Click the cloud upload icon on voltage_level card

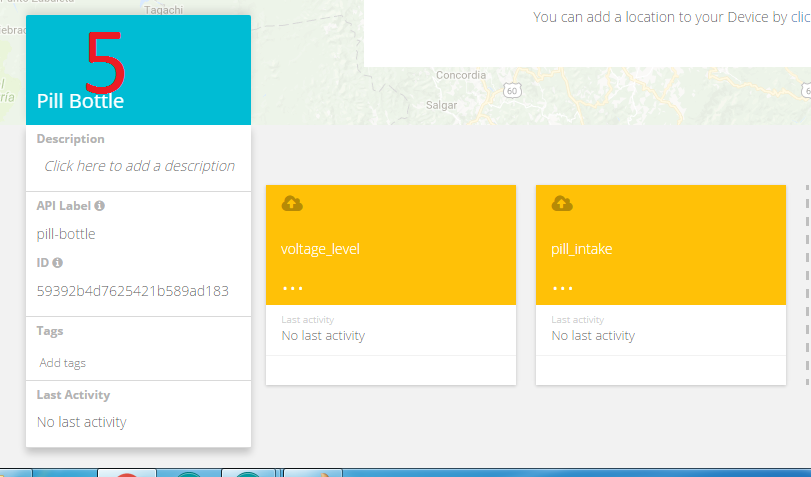(292, 203)
